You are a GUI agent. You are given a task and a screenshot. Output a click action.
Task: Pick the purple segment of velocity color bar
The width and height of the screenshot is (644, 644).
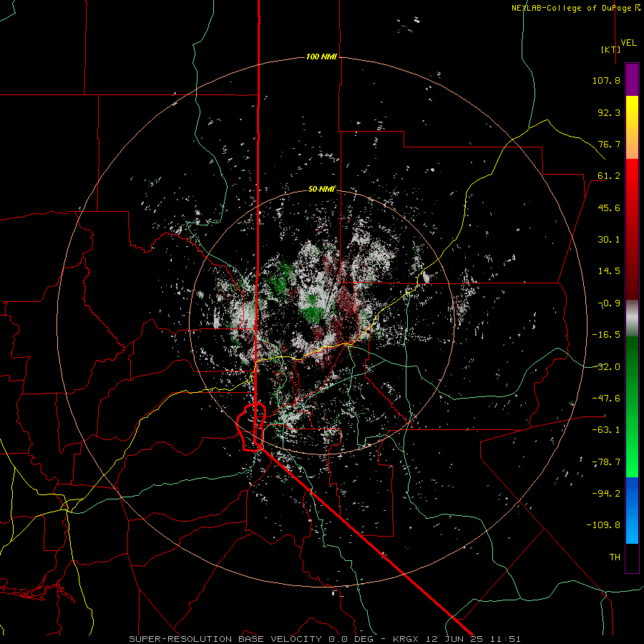[632, 79]
